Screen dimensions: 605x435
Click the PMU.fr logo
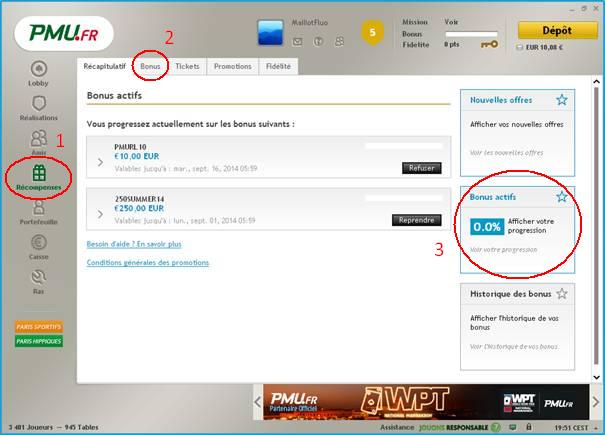pos(64,33)
